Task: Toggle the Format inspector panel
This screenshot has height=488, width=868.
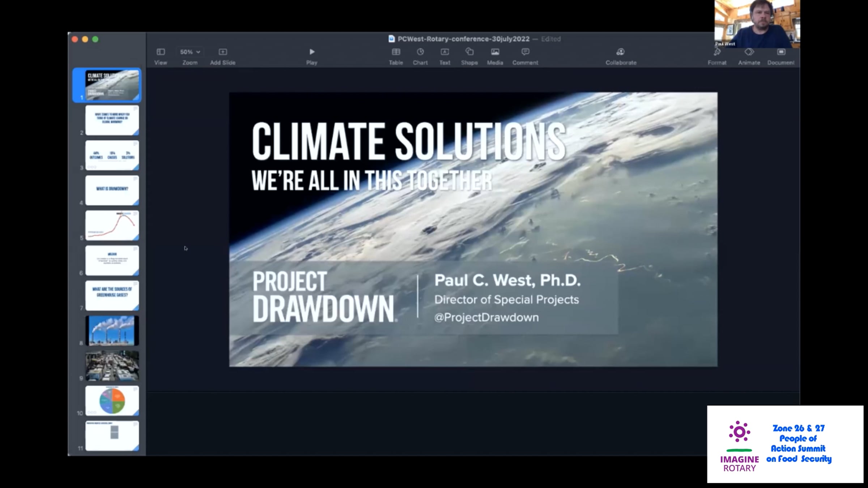Action: pyautogui.click(x=717, y=52)
